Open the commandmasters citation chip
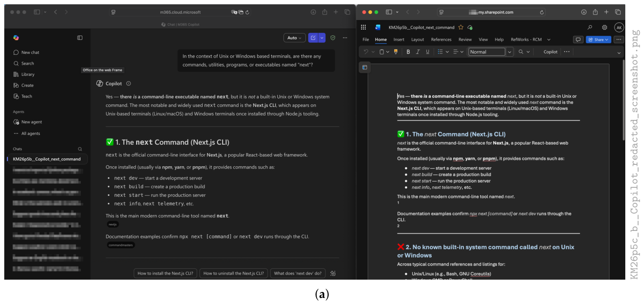 [121, 245]
